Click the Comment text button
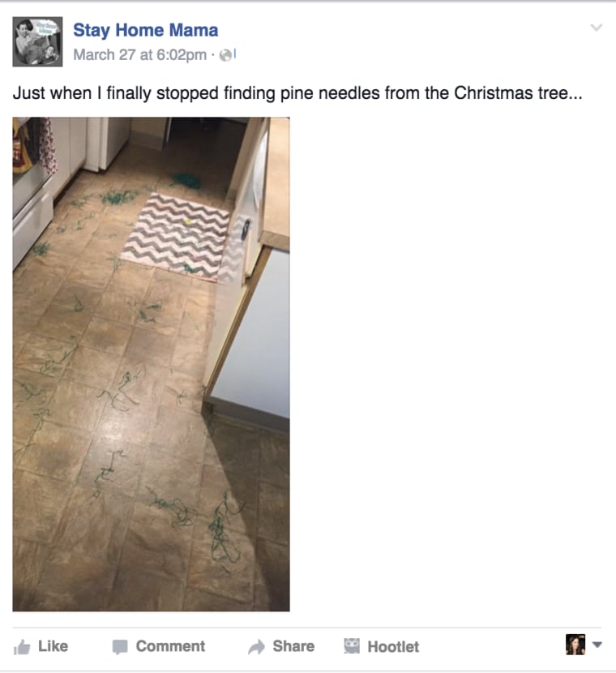This screenshot has height=673, width=616. tap(170, 646)
